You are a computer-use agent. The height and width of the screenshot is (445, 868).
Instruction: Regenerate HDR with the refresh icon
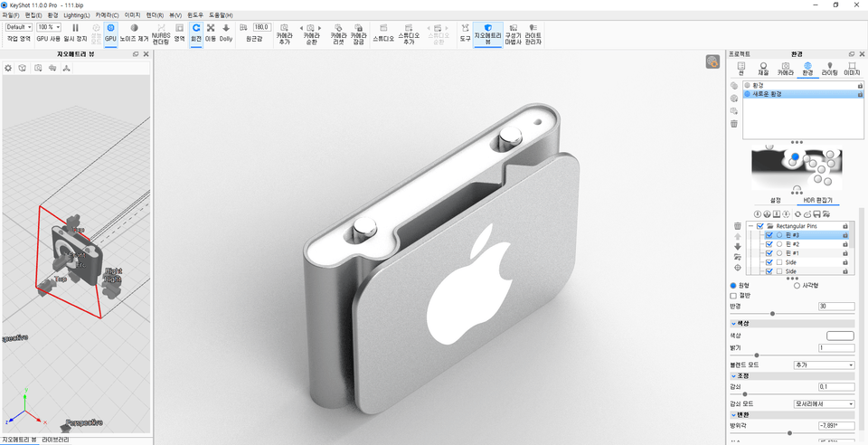point(797,214)
